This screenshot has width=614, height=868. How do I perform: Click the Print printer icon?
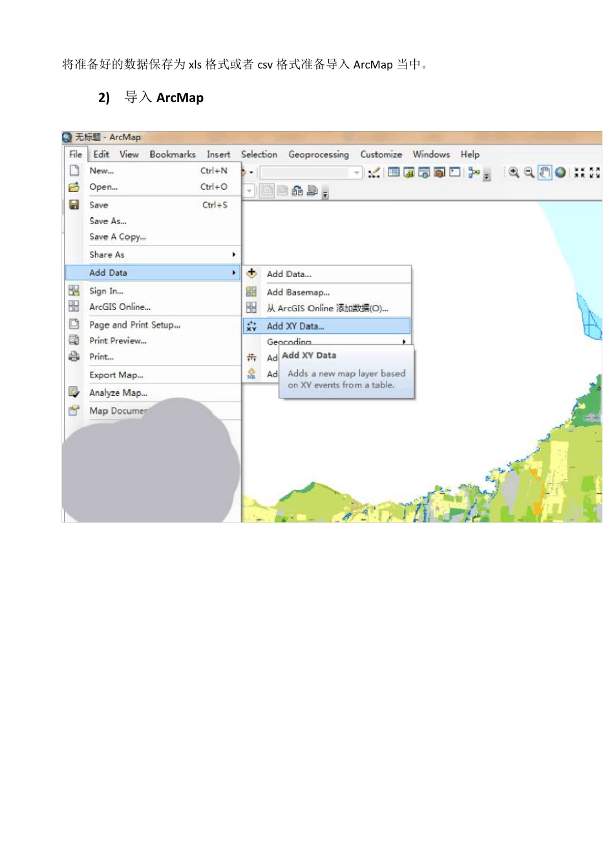coord(74,356)
